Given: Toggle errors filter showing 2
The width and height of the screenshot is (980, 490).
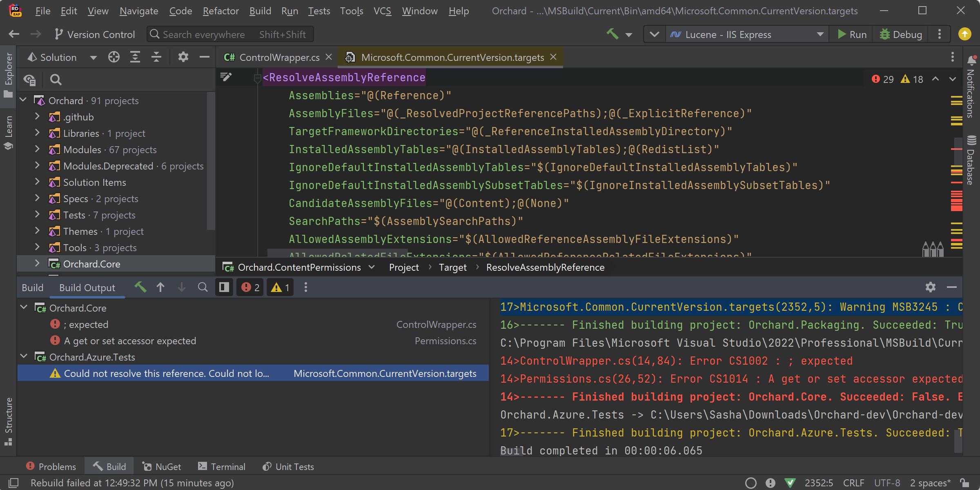Looking at the screenshot, I should [250, 287].
